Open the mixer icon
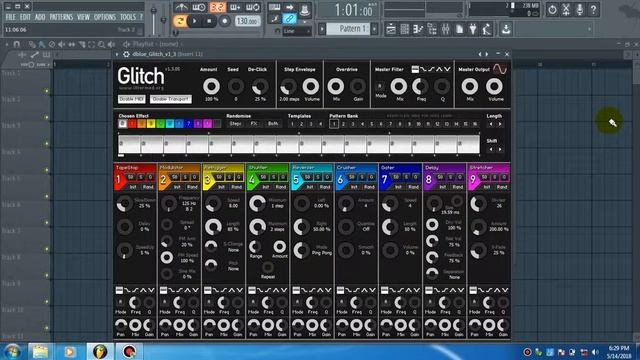Screen dimensions: 640x360 click(x=445, y=29)
